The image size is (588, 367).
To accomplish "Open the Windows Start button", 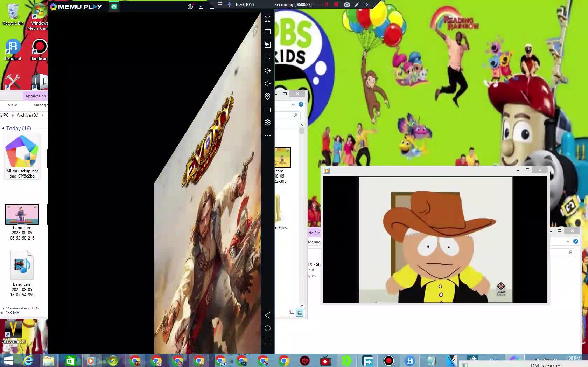I will 8,361.
